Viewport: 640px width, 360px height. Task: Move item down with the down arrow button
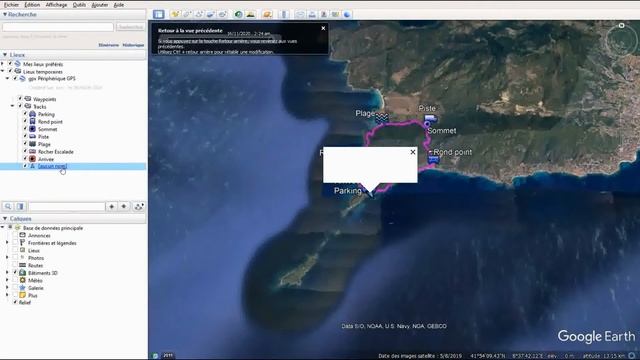tap(124, 207)
